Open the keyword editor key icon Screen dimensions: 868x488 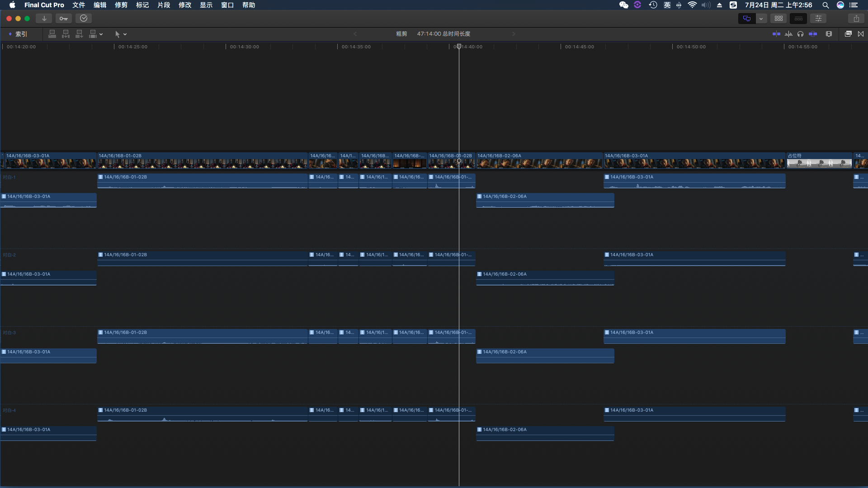click(x=64, y=19)
